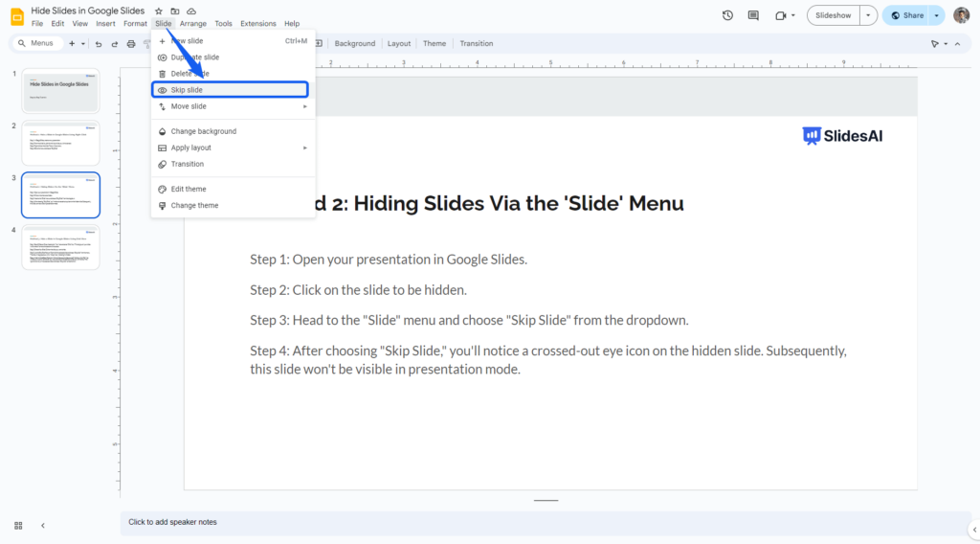980x544 pixels.
Task: Click Background toolbar button
Action: (x=355, y=44)
